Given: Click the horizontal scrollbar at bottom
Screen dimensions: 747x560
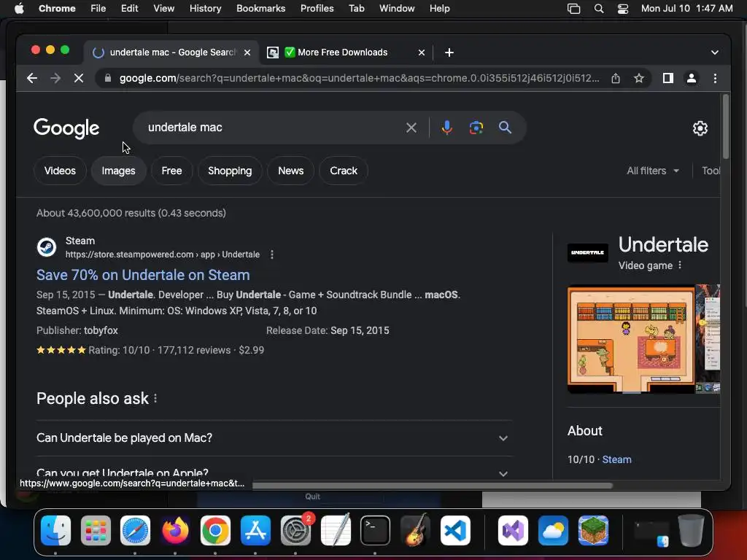Looking at the screenshot, I should pos(432,486).
